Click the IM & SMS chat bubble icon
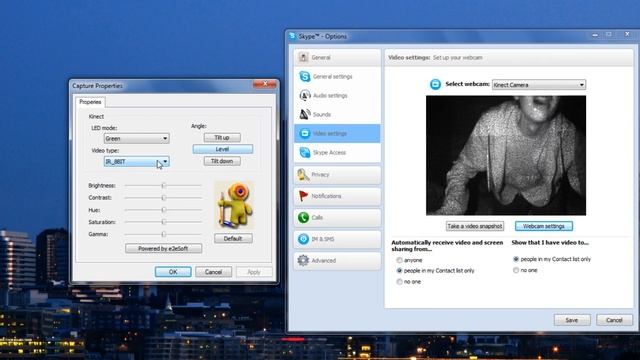The width and height of the screenshot is (640, 360). [303, 239]
